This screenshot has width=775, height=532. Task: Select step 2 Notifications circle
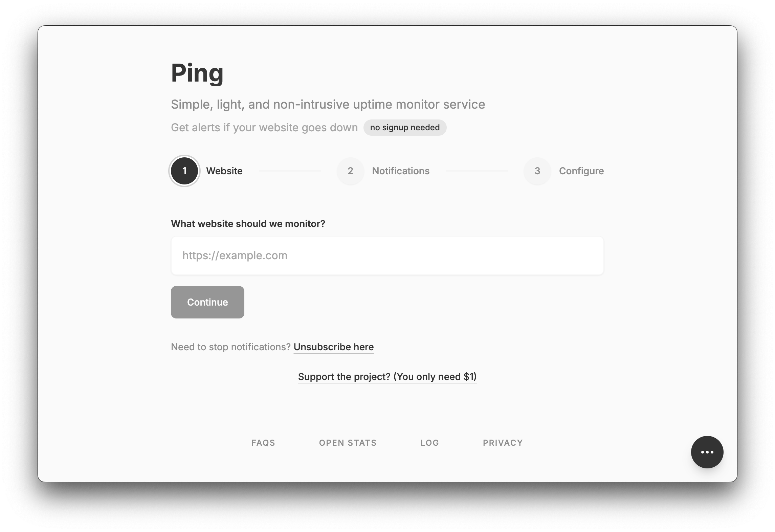[x=350, y=171]
